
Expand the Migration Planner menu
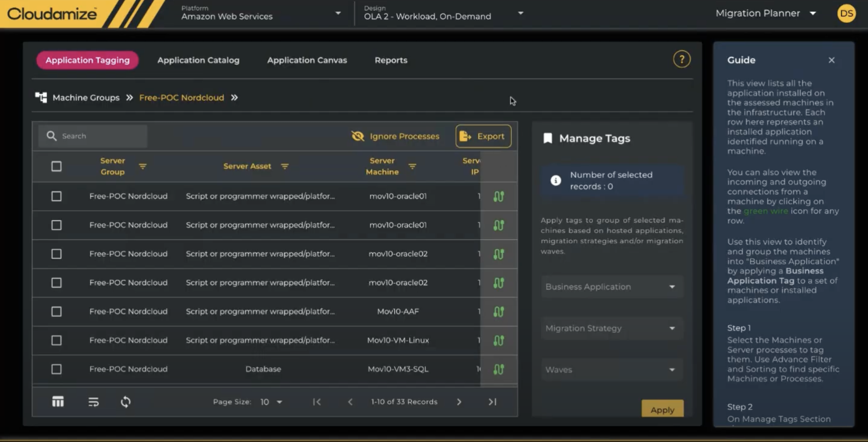click(766, 13)
